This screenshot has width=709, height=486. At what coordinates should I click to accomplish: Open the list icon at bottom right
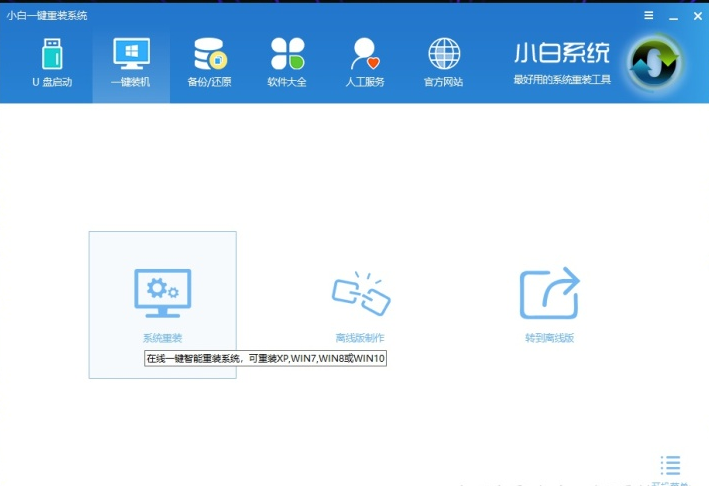coord(670,465)
